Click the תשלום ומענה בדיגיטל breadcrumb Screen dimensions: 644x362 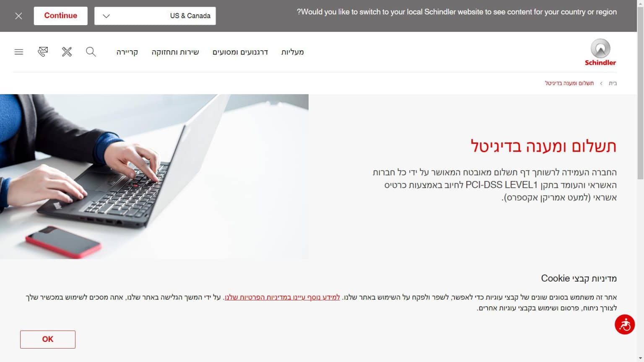click(x=569, y=83)
